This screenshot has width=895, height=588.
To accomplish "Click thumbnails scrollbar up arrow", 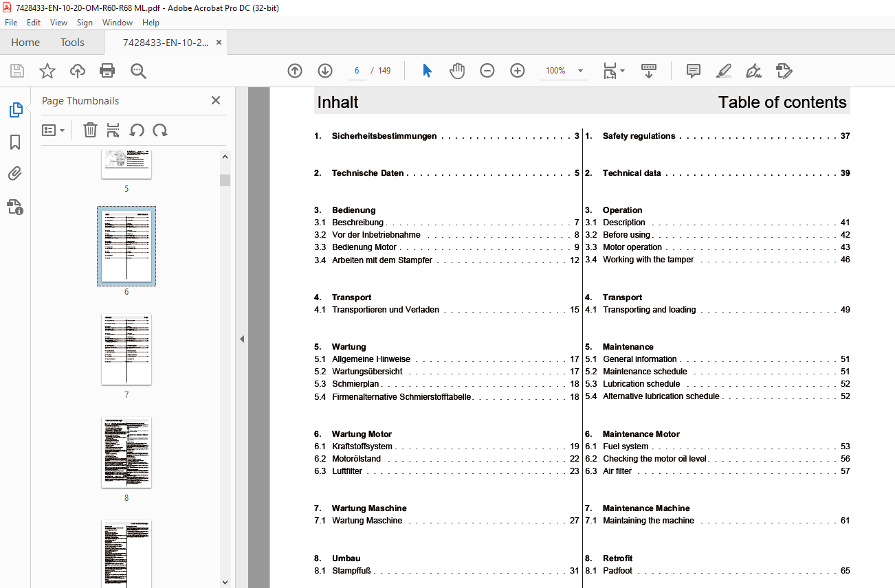I will tap(225, 157).
